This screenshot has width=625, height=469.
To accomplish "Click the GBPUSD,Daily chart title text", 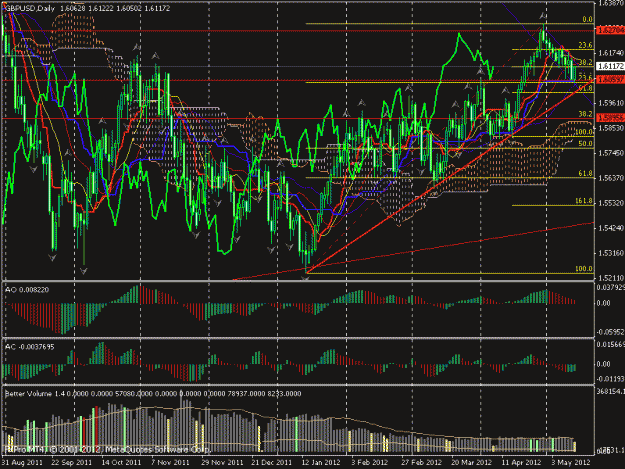I will (29, 8).
